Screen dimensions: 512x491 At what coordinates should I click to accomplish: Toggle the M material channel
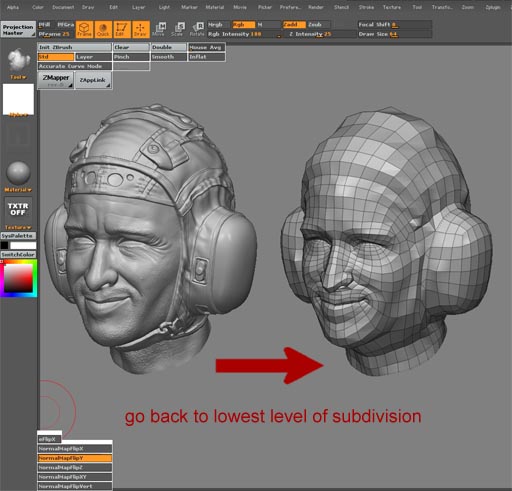pyautogui.click(x=268, y=25)
